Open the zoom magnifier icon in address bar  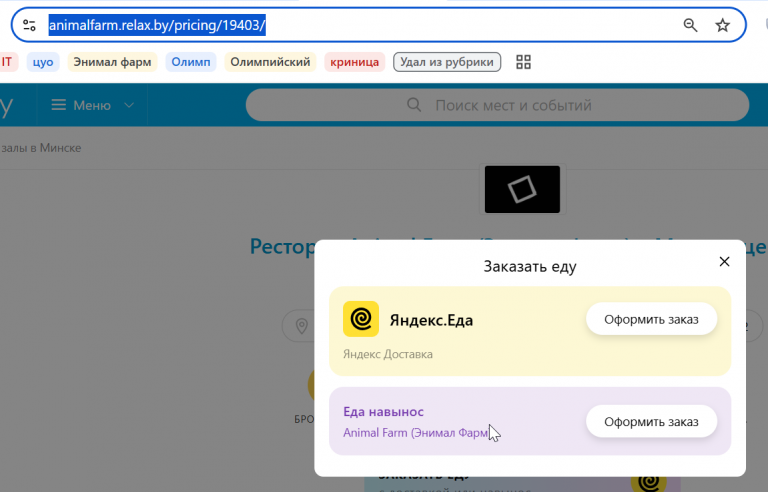(690, 25)
